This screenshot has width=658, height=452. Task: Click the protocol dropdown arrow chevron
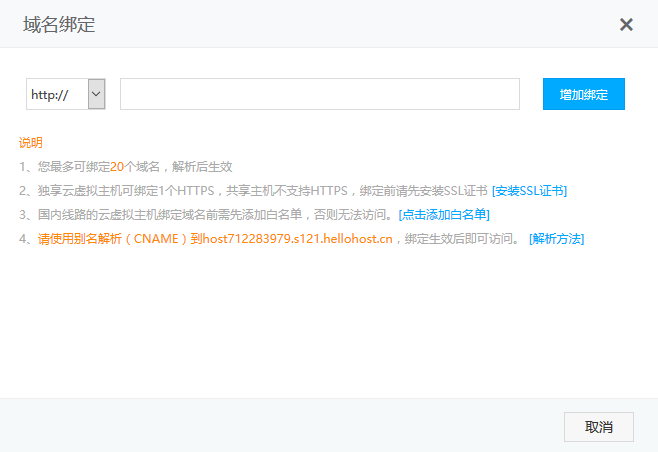(96, 94)
